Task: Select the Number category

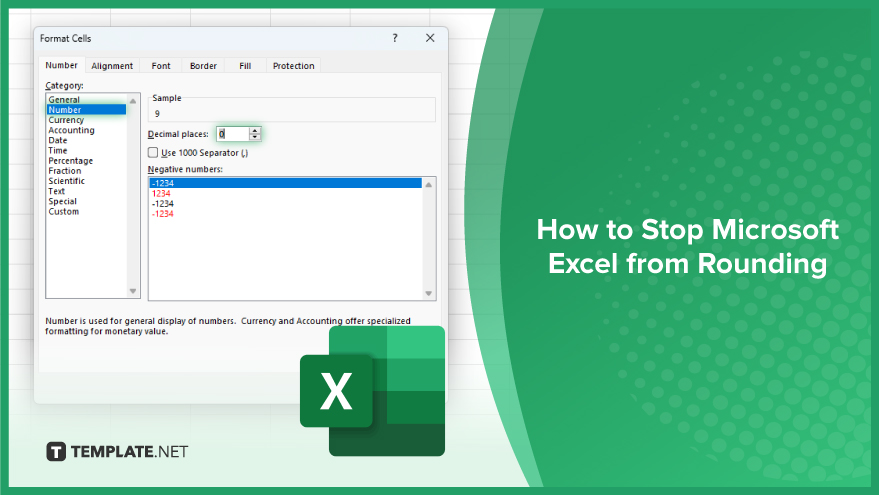Action: tap(86, 110)
